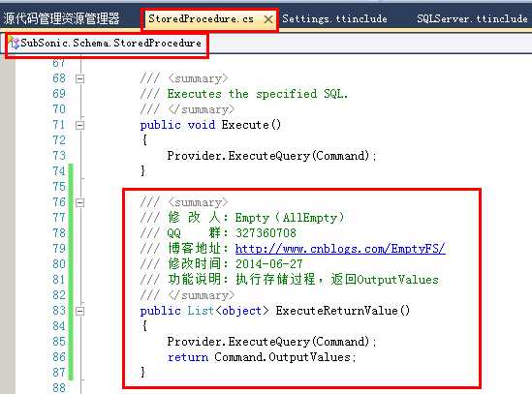Click the 'List<object>' return type
This screenshot has height=394, width=532.
click(229, 311)
